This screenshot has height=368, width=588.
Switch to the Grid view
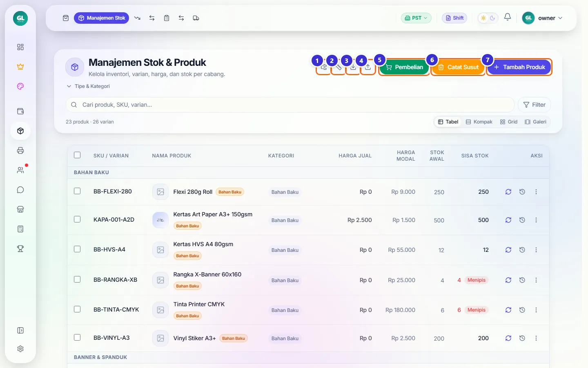pyautogui.click(x=509, y=122)
